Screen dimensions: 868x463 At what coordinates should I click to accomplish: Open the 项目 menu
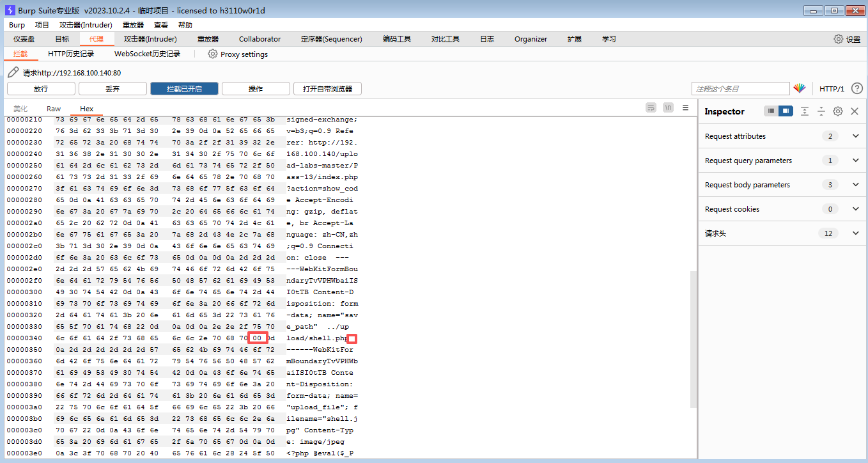(42, 25)
